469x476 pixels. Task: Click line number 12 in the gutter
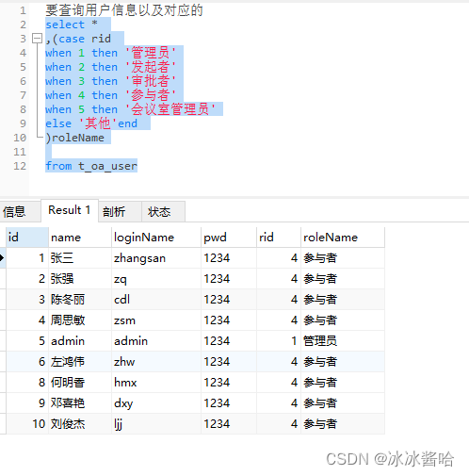pyautogui.click(x=20, y=166)
